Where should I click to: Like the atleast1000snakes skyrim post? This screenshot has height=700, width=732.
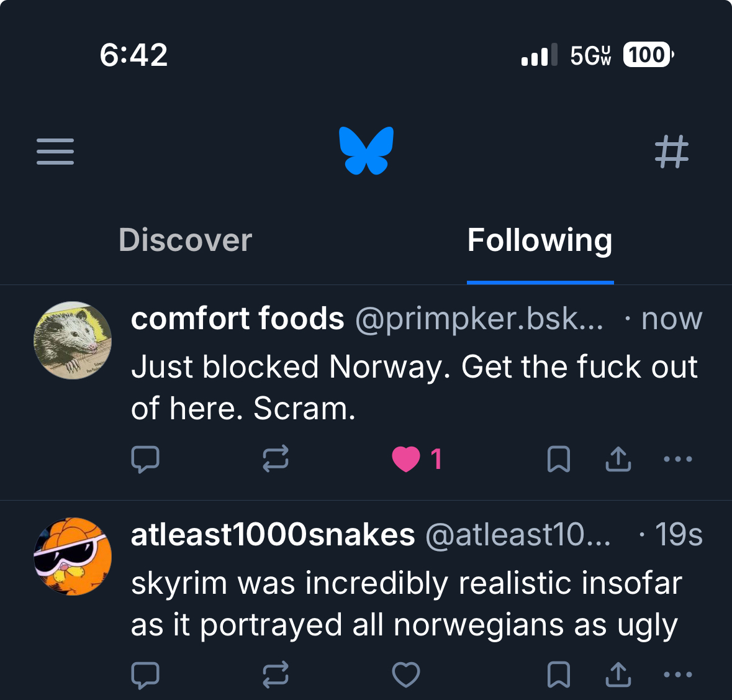pos(406,675)
